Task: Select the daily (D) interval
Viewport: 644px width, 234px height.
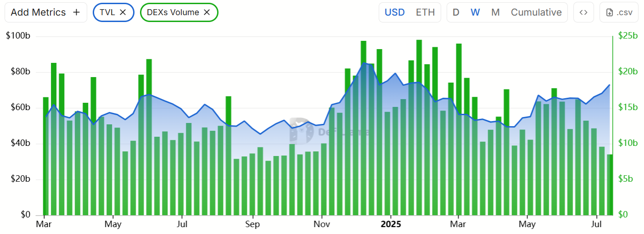Action: click(x=456, y=12)
